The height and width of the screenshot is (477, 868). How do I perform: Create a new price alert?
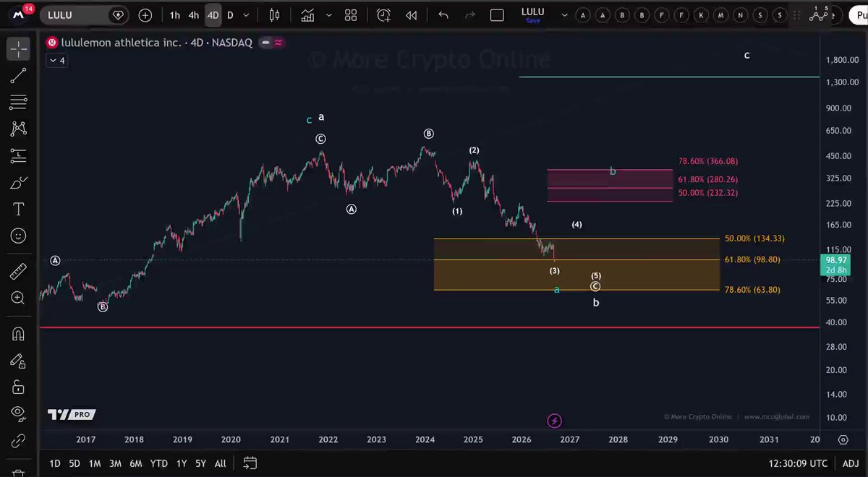pyautogui.click(x=383, y=15)
